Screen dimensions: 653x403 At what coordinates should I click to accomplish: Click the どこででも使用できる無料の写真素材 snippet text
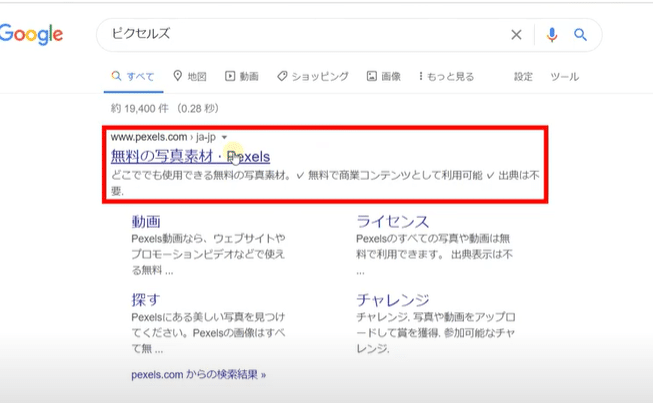[325, 183]
